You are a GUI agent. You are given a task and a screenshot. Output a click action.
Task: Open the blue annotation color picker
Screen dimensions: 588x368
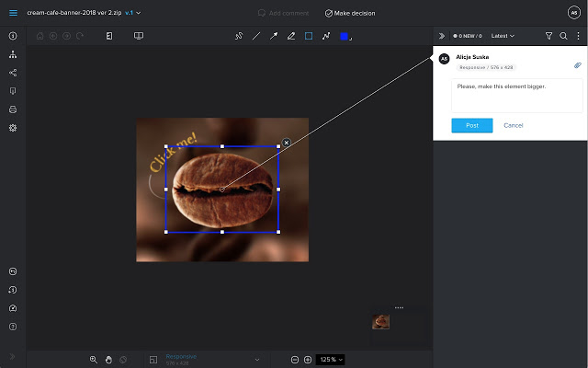345,36
